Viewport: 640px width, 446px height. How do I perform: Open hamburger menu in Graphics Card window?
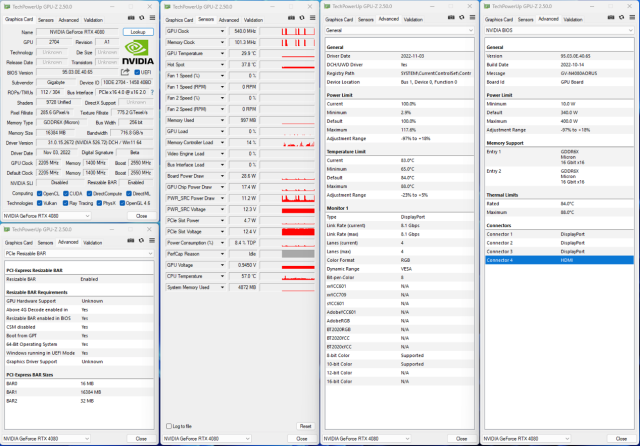coord(152,18)
